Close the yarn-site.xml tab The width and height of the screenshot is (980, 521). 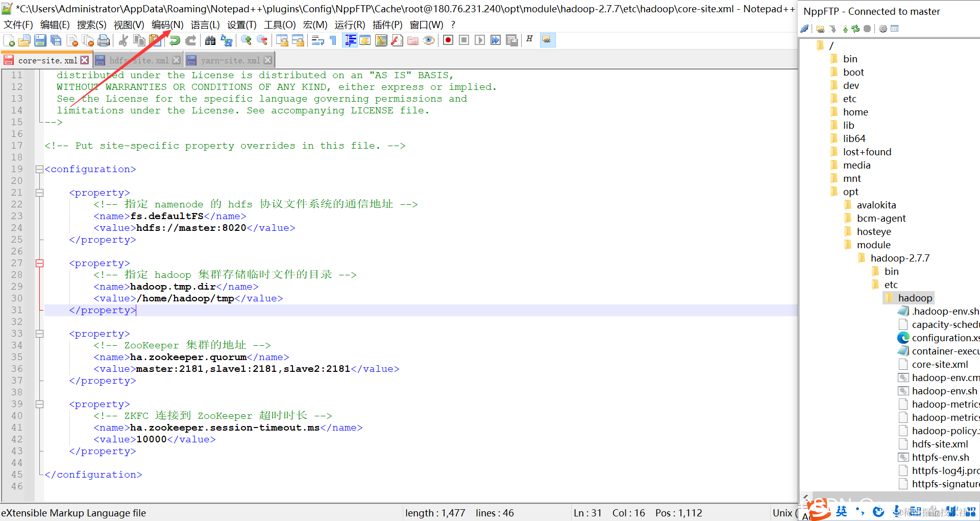click(267, 60)
